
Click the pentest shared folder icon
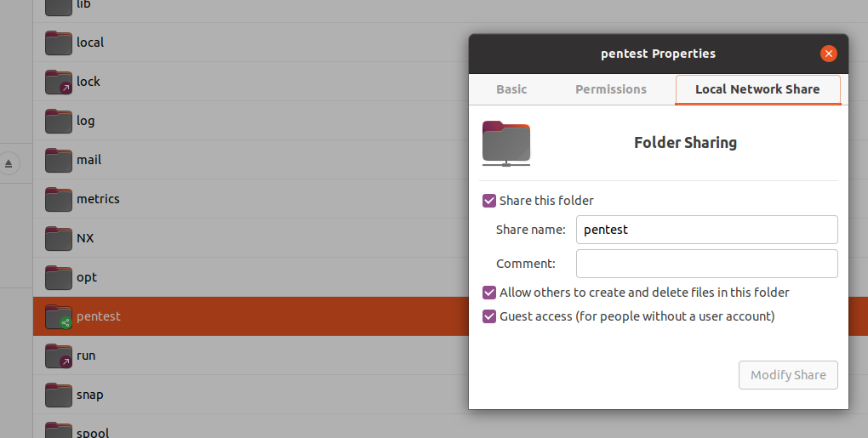(x=59, y=317)
